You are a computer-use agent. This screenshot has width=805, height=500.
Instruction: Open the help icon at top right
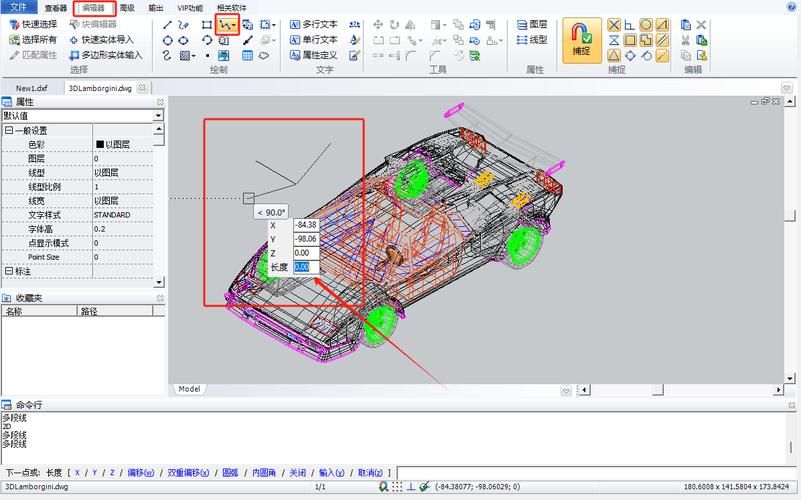[791, 7]
